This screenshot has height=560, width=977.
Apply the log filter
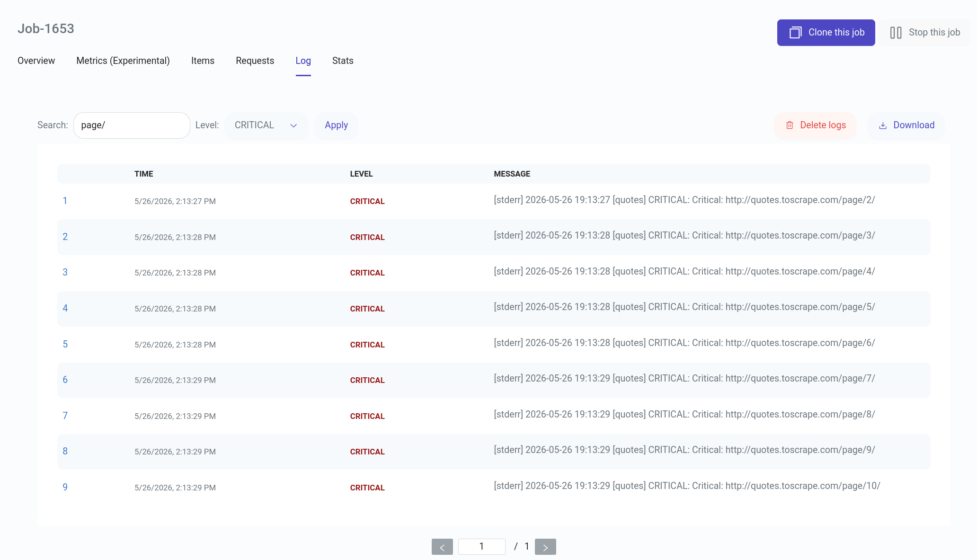point(336,125)
